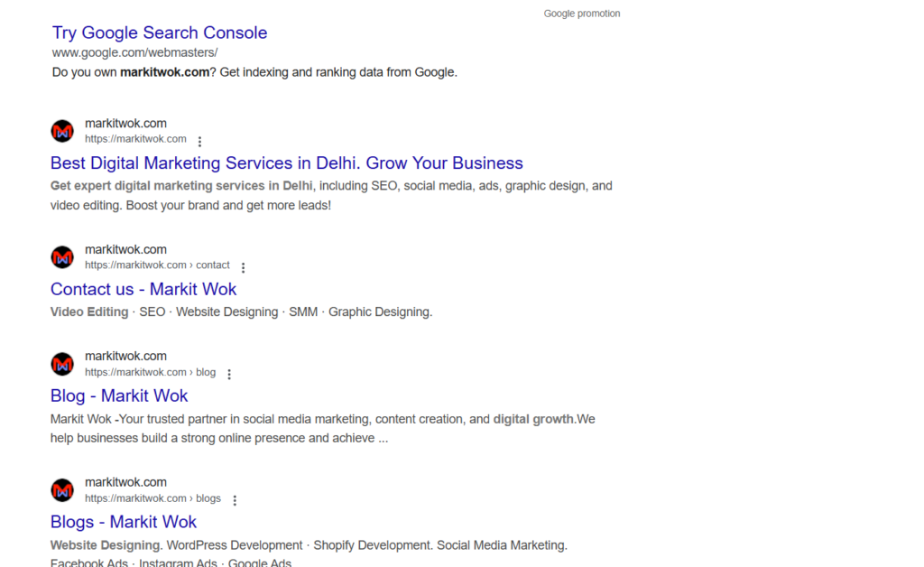
Task: Click the 'Website Designing. WordPress Development' snippet
Action: pyautogui.click(x=309, y=553)
